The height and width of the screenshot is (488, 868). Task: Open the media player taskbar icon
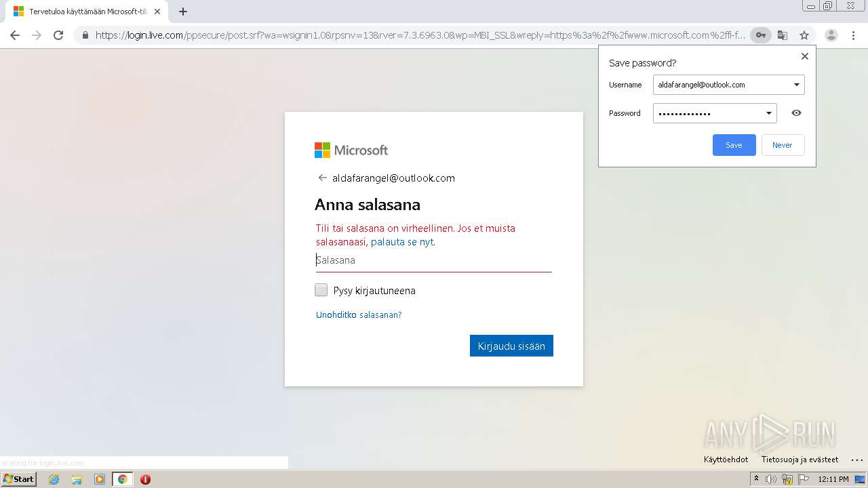100,479
